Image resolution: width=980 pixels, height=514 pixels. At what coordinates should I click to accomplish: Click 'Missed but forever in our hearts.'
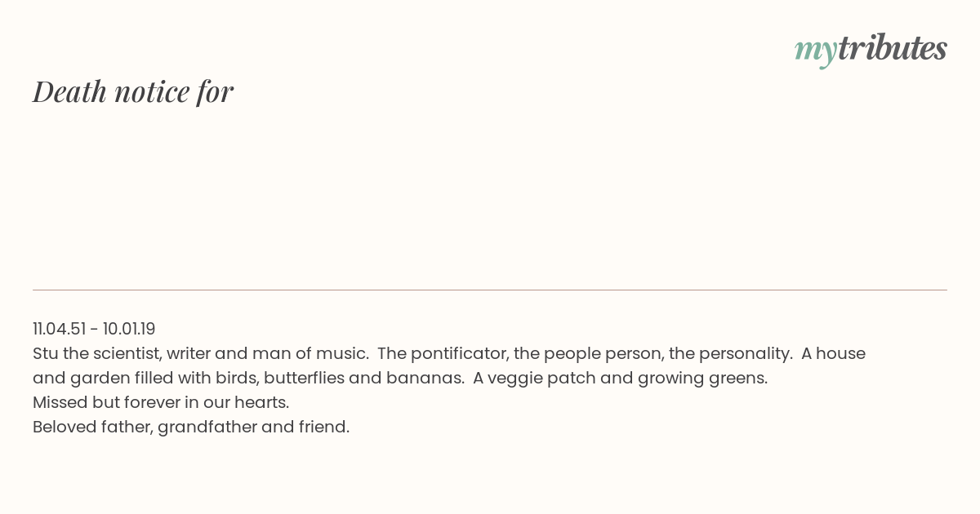point(161,402)
